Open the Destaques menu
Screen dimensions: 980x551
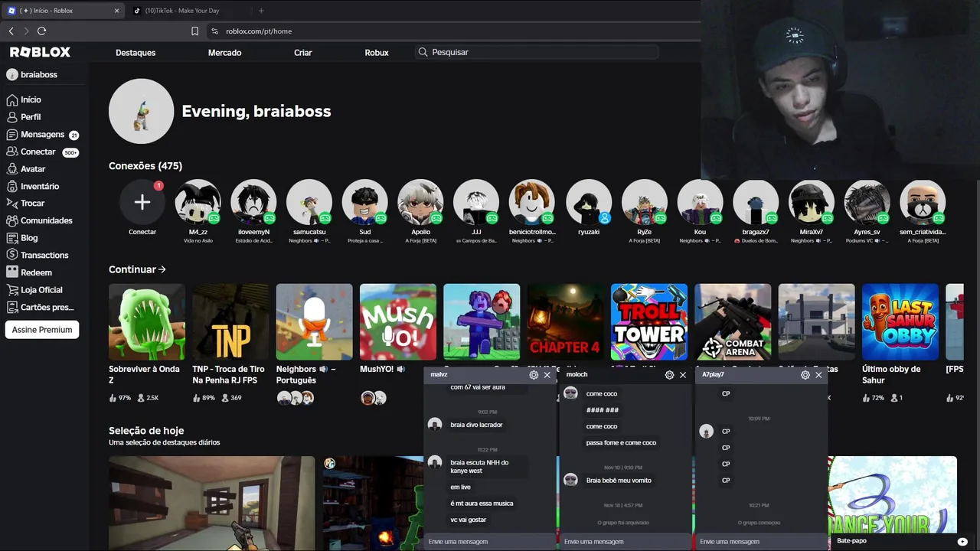[136, 52]
